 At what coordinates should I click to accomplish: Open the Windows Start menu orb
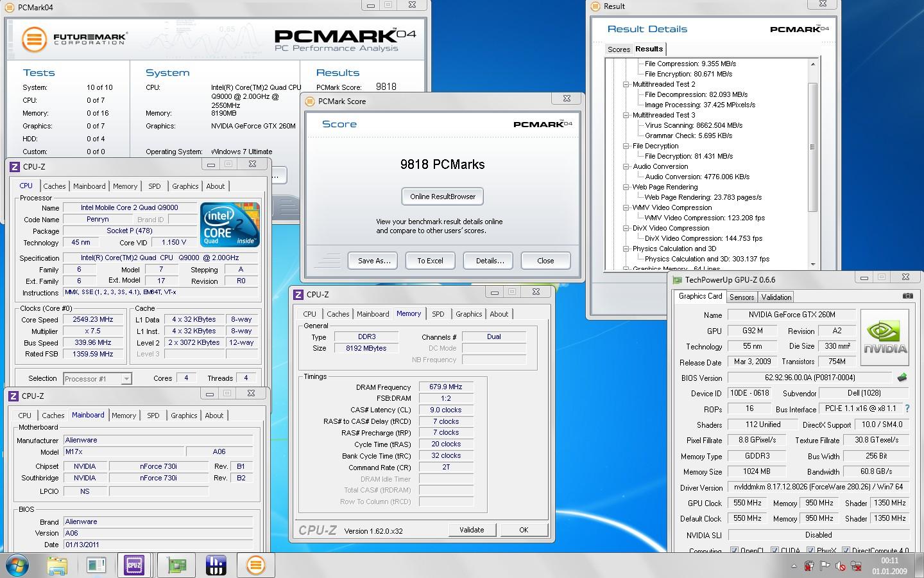(16, 565)
